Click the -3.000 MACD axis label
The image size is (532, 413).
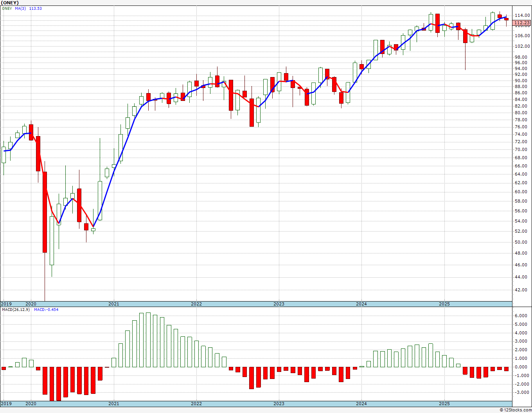(522, 393)
